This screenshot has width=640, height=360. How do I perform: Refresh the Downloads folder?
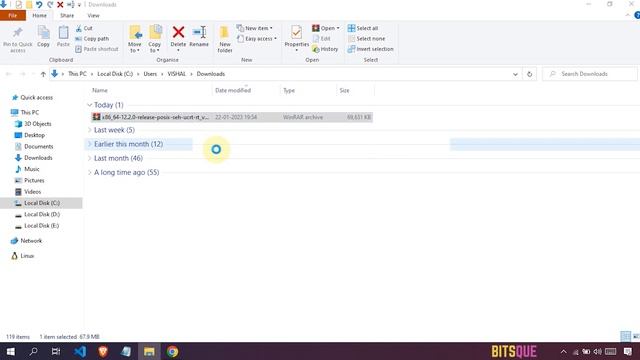click(529, 74)
